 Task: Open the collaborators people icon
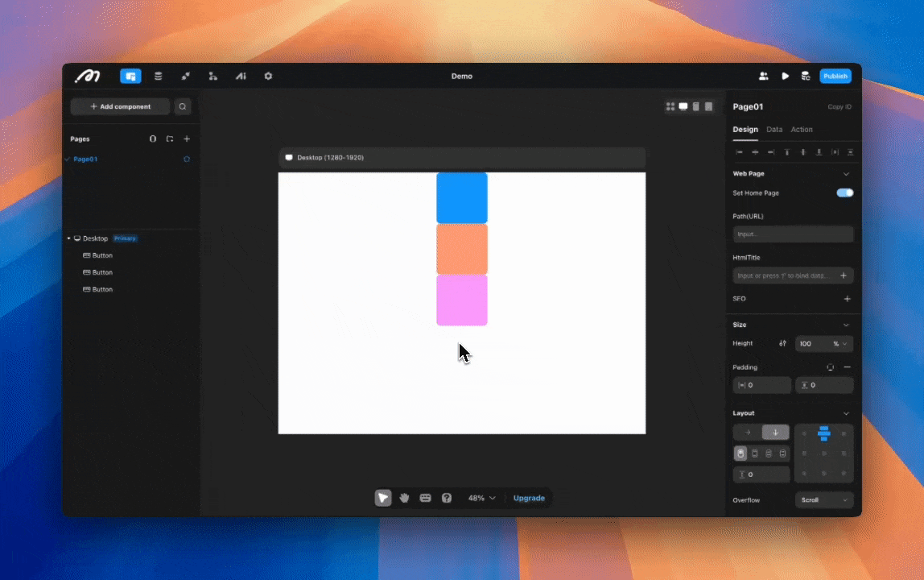[764, 76]
